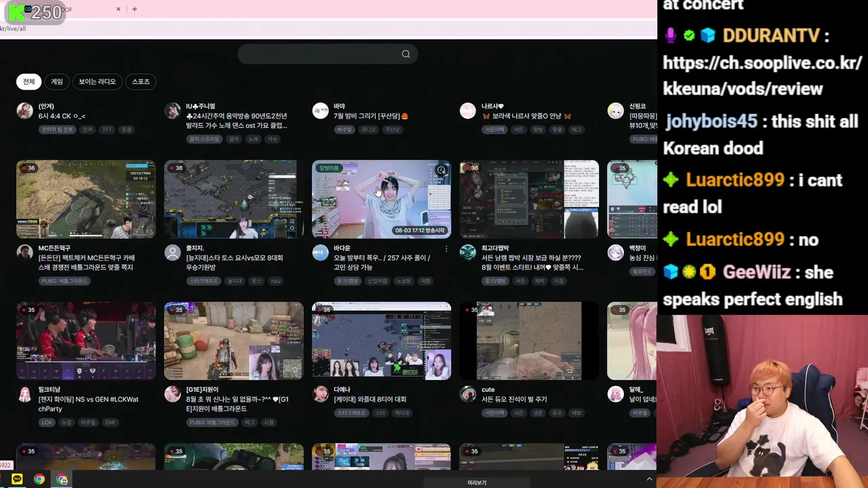Click MC든든혁구 profile avatar
The width and height of the screenshot is (868, 488).
pyautogui.click(x=24, y=252)
